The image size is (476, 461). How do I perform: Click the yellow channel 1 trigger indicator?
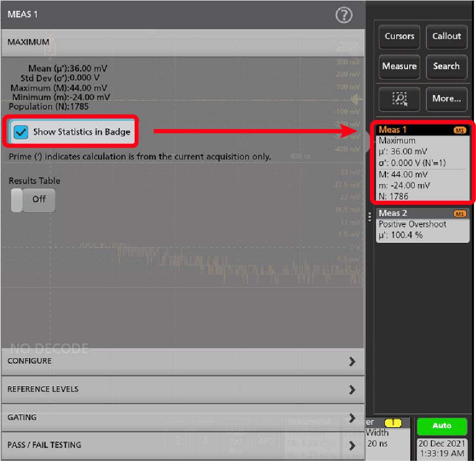coord(393,423)
